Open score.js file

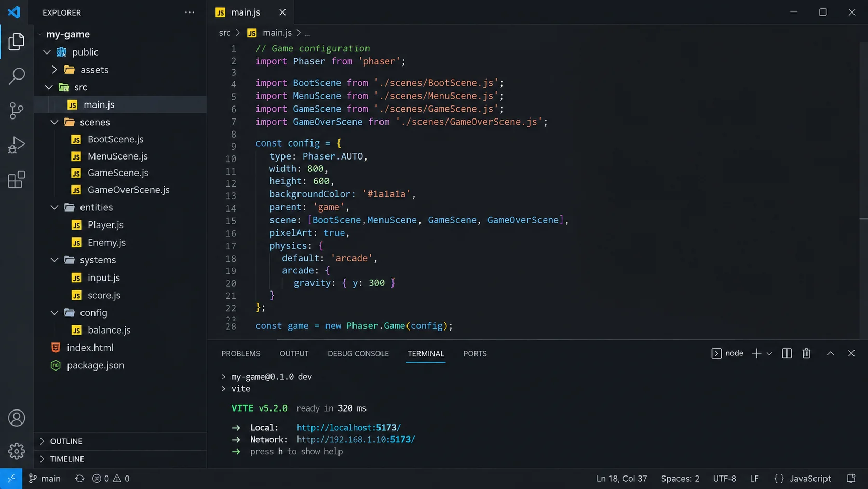(x=104, y=295)
